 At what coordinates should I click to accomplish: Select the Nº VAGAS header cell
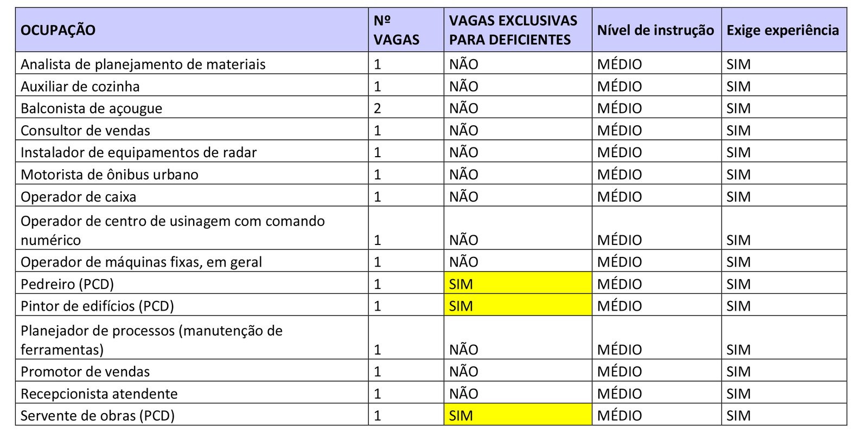pyautogui.click(x=397, y=30)
